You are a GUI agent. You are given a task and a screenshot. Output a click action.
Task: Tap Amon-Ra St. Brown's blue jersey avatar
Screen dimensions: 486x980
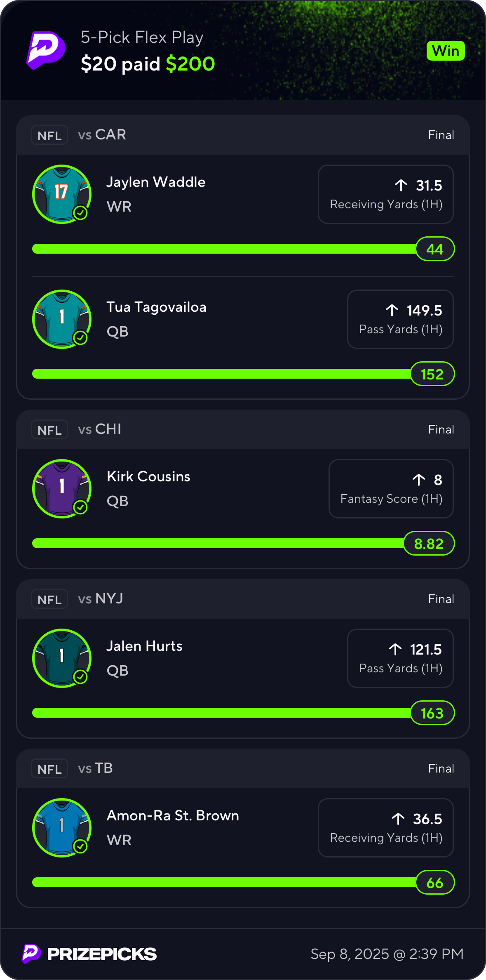pos(62,827)
